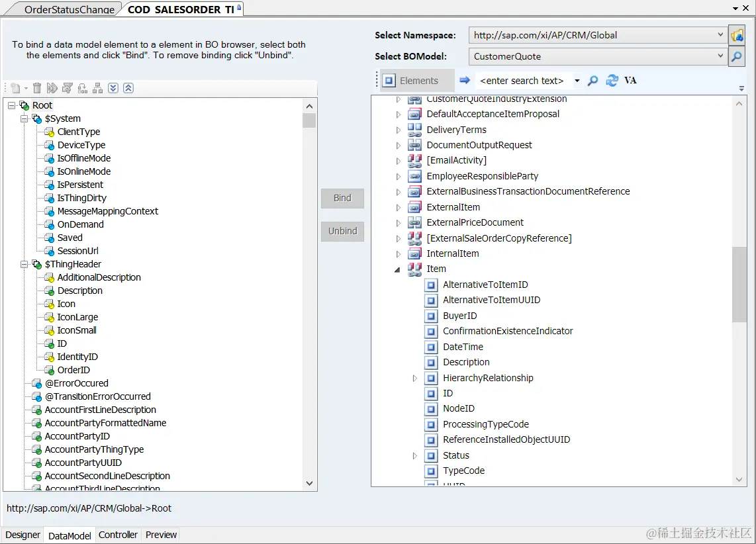Click the Root node icon
Viewport: 756px width, 544px height.
pyautogui.click(x=24, y=105)
